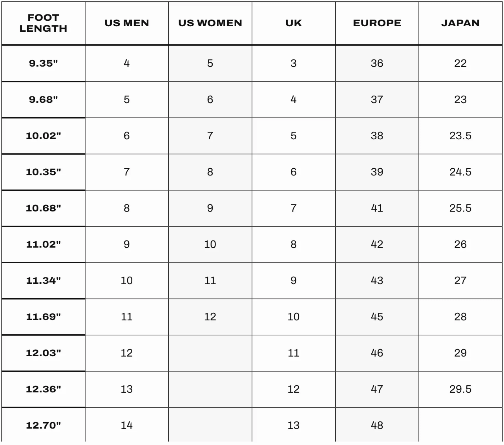Click Europe size 45 cell

pyautogui.click(x=377, y=317)
